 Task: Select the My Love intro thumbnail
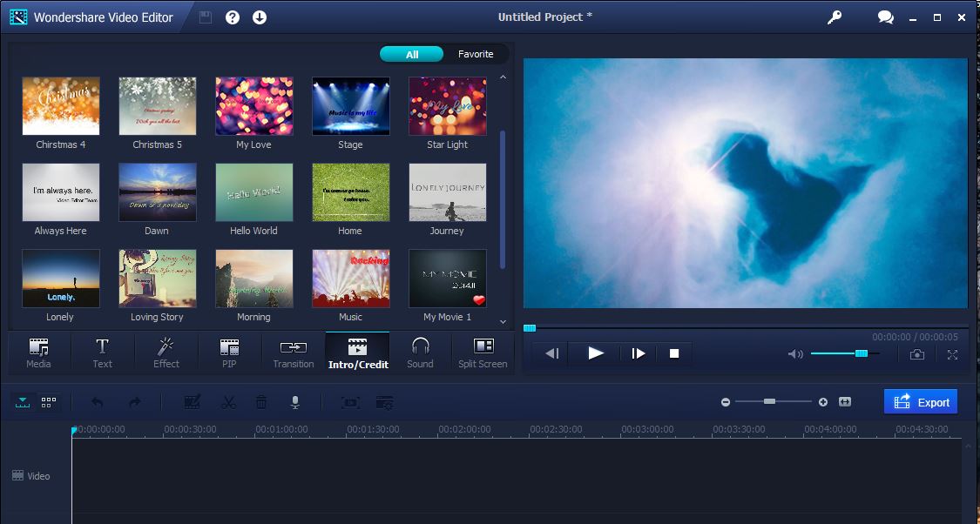click(x=253, y=105)
